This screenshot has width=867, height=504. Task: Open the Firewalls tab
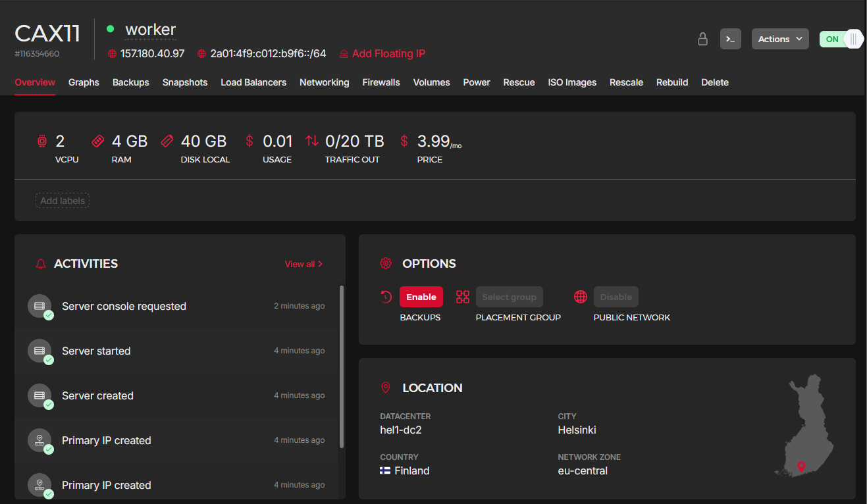[x=381, y=82]
